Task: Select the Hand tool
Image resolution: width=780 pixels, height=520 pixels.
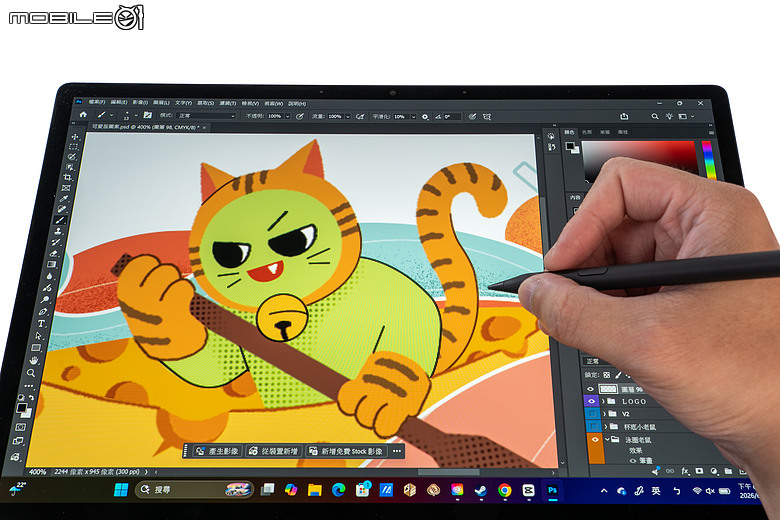Action: (x=34, y=360)
